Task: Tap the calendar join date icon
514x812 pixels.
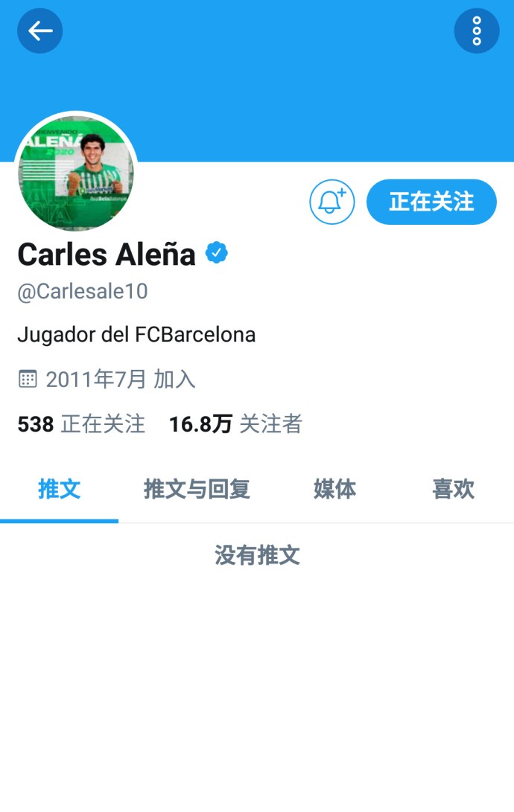Action: pos(28,379)
